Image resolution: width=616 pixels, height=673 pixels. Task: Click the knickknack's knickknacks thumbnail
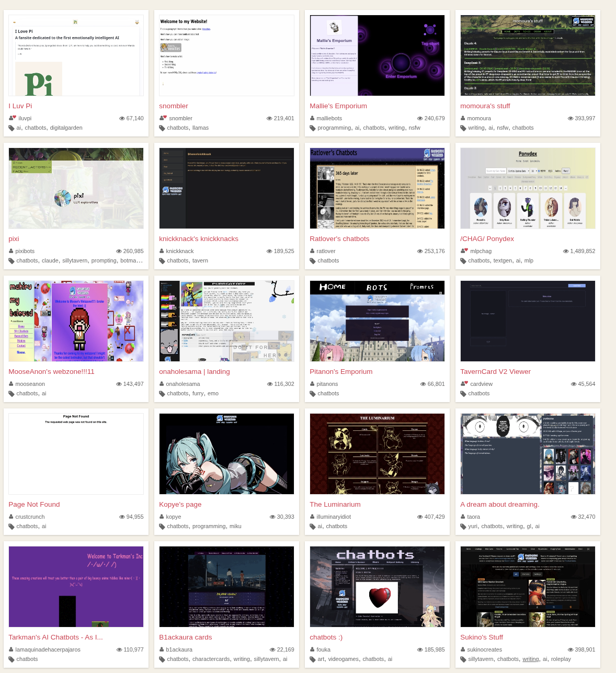point(226,188)
